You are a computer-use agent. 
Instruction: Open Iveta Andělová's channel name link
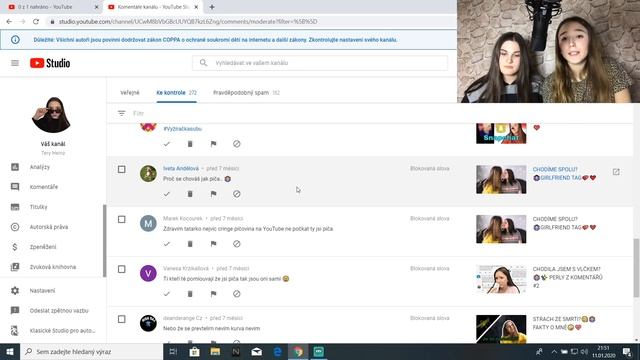point(181,169)
